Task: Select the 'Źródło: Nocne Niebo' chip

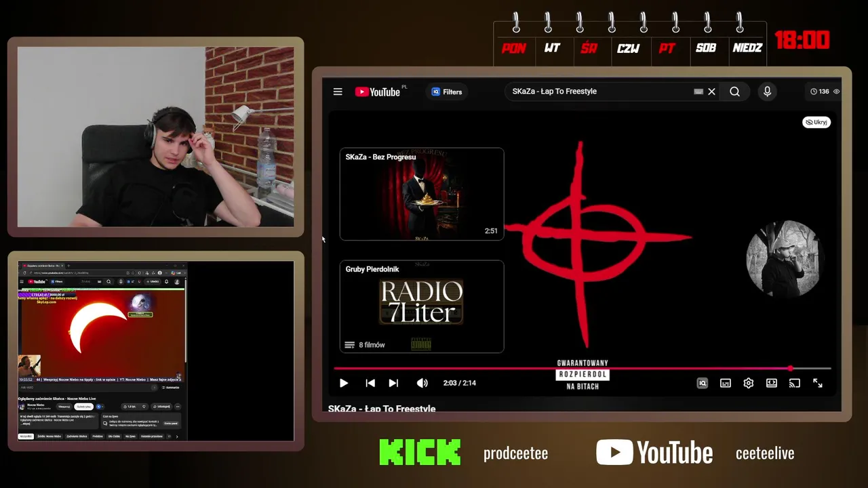Action: 50,436
